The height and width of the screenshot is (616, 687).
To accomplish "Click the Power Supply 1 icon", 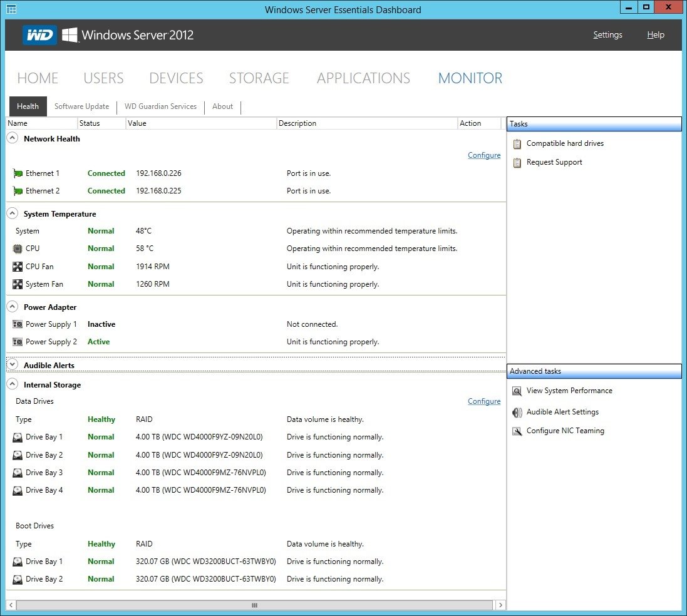I will (x=18, y=324).
